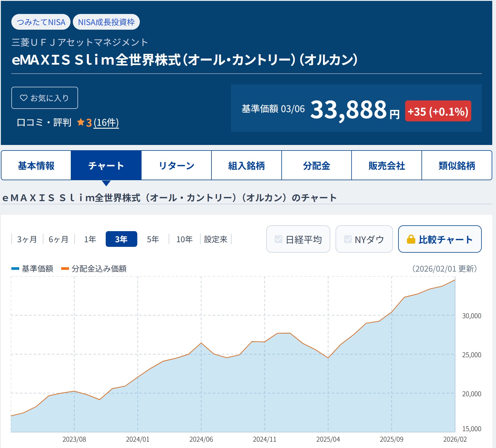Show the 10年 chart period
This screenshot has height=448, width=496.
tap(184, 239)
